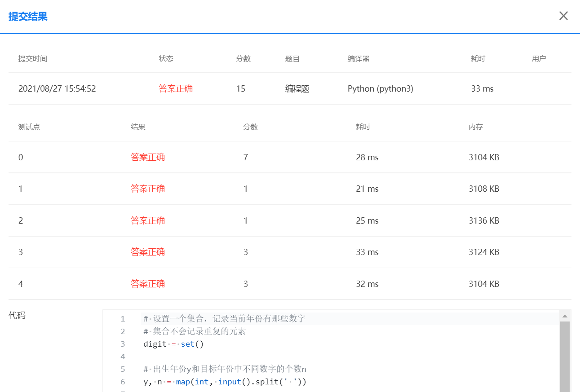
Task: Click the 编程题 problem cell
Action: pyautogui.click(x=297, y=89)
